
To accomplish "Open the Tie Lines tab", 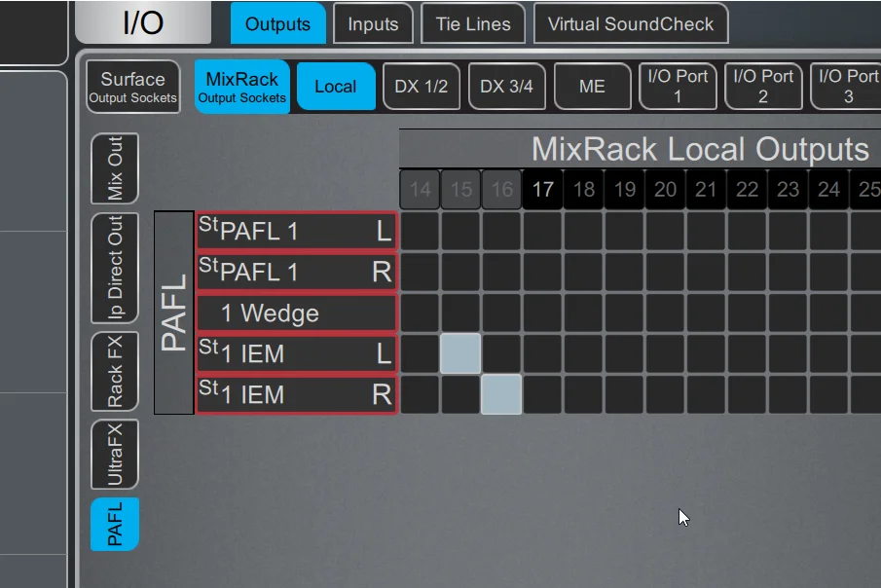I will click(x=473, y=24).
